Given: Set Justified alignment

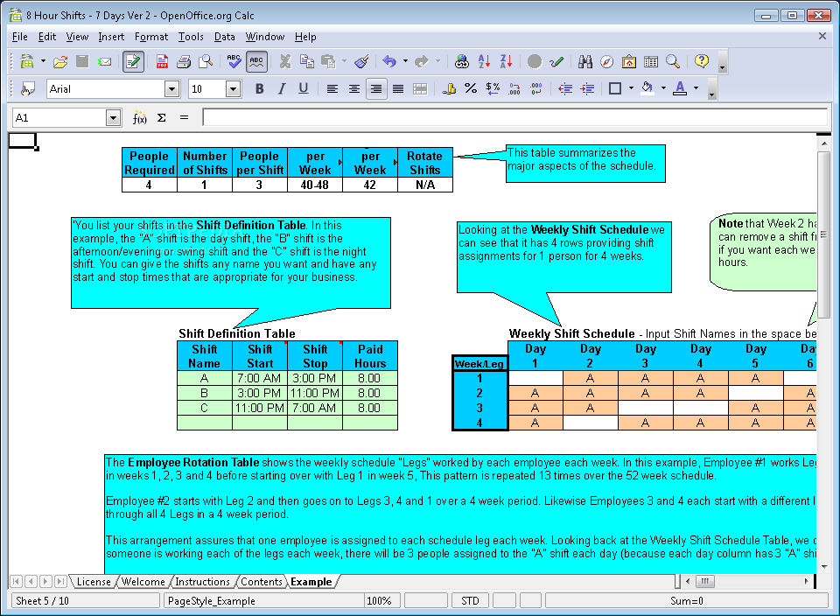Looking at the screenshot, I should [398, 89].
